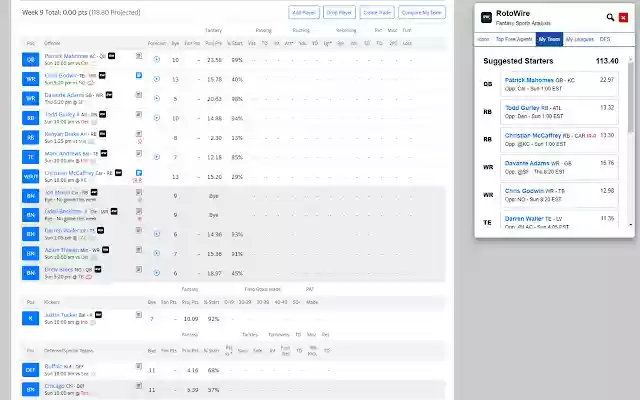This screenshot has width=640, height=400.
Task: Click Mahomes projected points 23.58
Action: [x=214, y=60]
